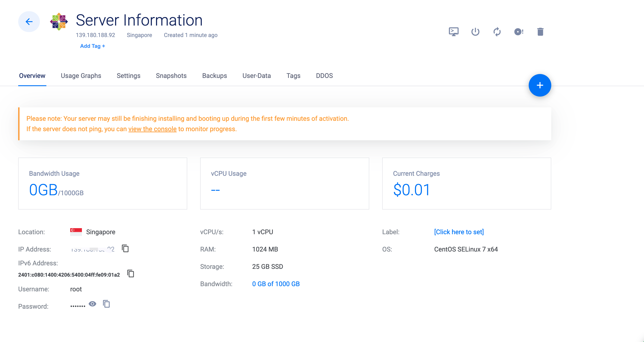This screenshot has height=342, width=644.
Task: Restart the server with refresh icon
Action: coord(497,32)
